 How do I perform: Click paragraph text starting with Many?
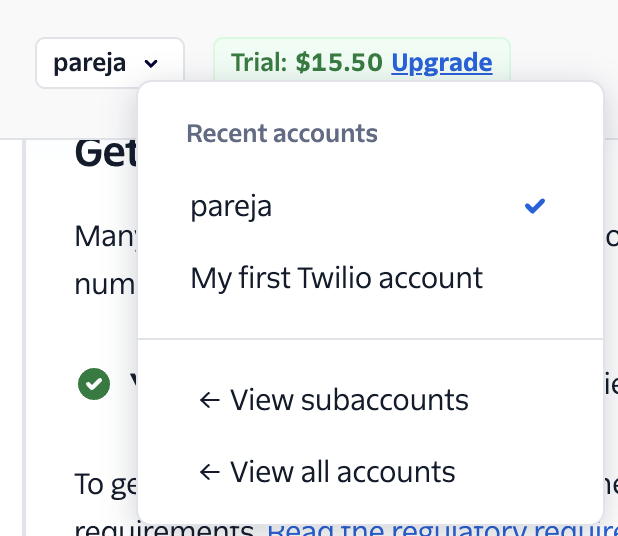pos(106,236)
